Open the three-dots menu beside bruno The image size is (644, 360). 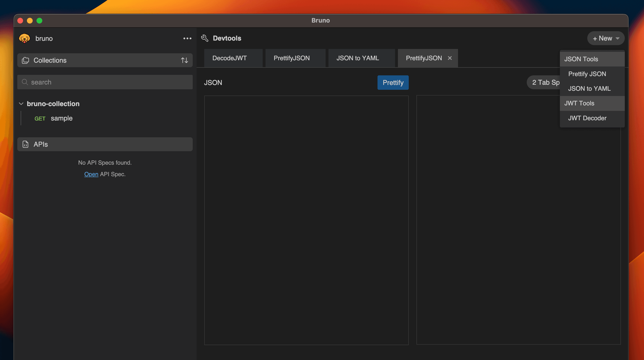coord(187,38)
